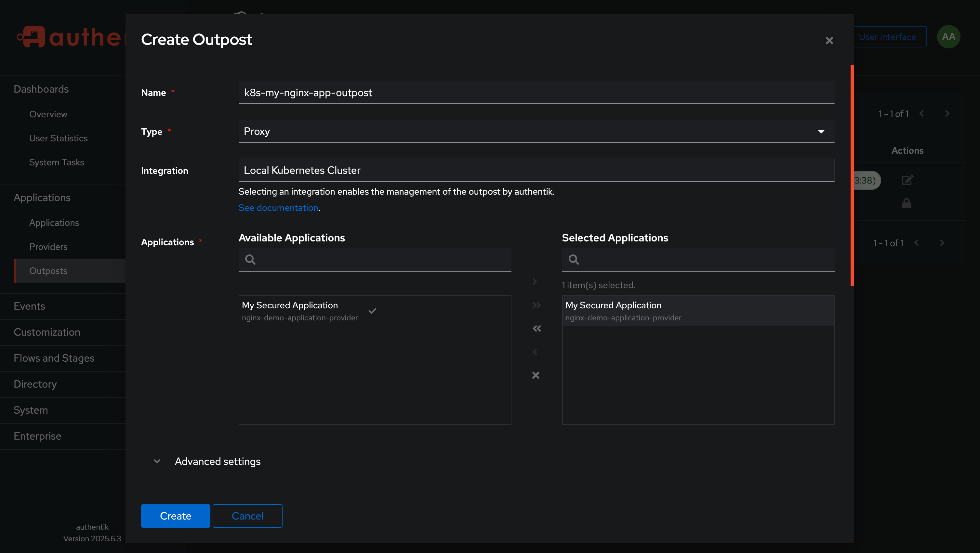The width and height of the screenshot is (980, 553).
Task: Open System Tasks in the sidebar
Action: click(x=56, y=162)
